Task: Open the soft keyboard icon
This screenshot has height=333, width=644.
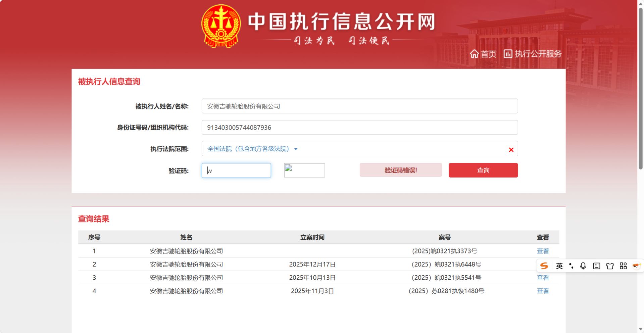Action: (x=596, y=266)
